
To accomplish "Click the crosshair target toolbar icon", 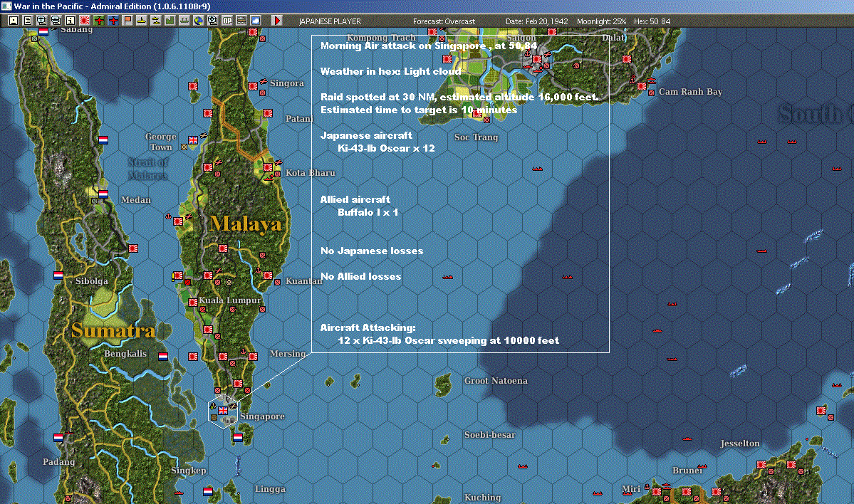I will 212,21.
